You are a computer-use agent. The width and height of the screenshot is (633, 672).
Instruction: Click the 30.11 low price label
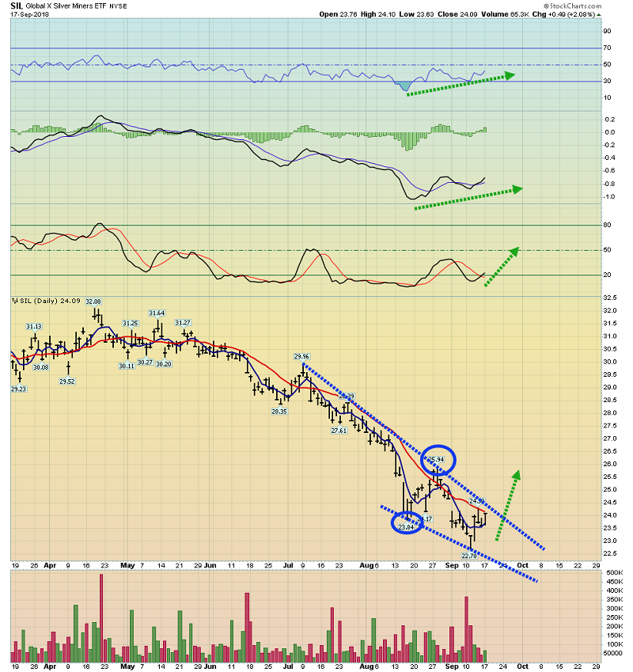pyautogui.click(x=127, y=366)
